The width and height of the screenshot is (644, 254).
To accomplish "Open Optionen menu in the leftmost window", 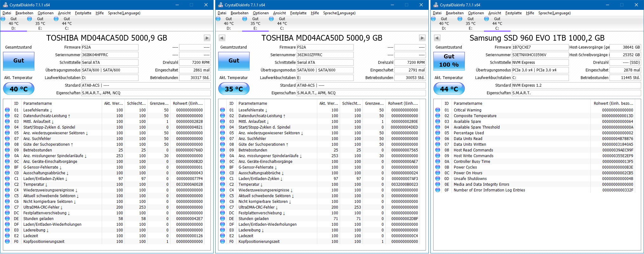I will coord(45,13).
